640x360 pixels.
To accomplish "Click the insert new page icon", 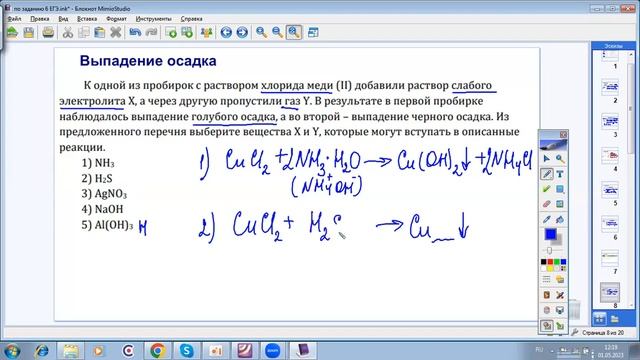I will tap(171, 32).
